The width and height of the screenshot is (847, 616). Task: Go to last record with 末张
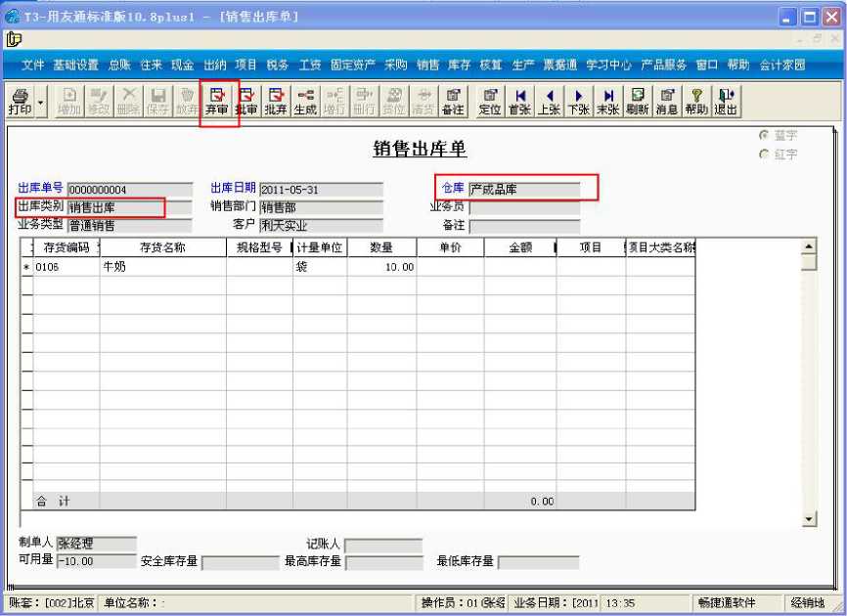point(607,102)
